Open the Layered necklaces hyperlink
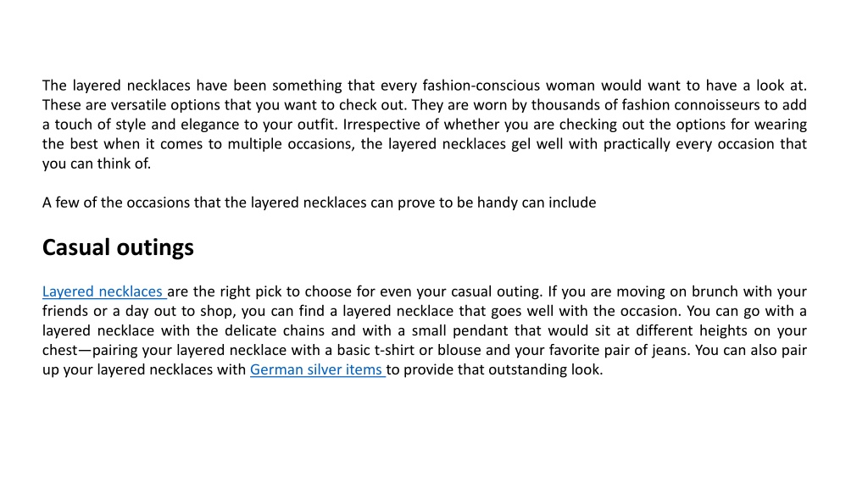868x488 pixels. click(103, 291)
